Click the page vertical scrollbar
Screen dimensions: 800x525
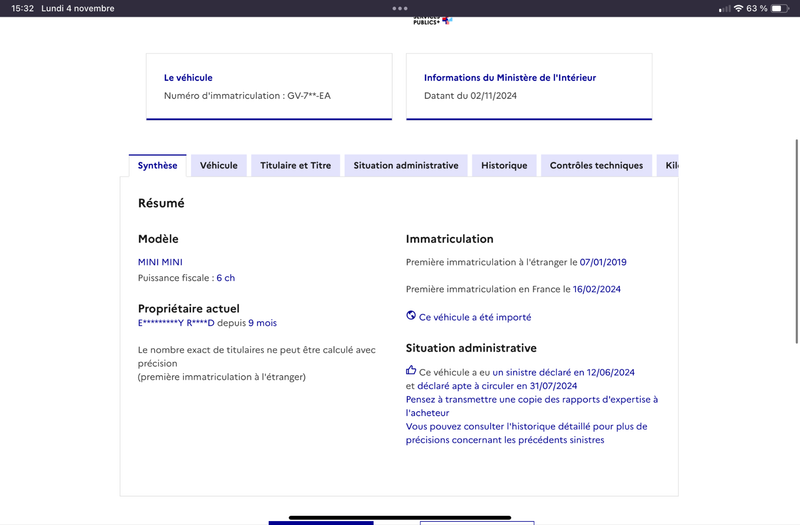(796, 241)
